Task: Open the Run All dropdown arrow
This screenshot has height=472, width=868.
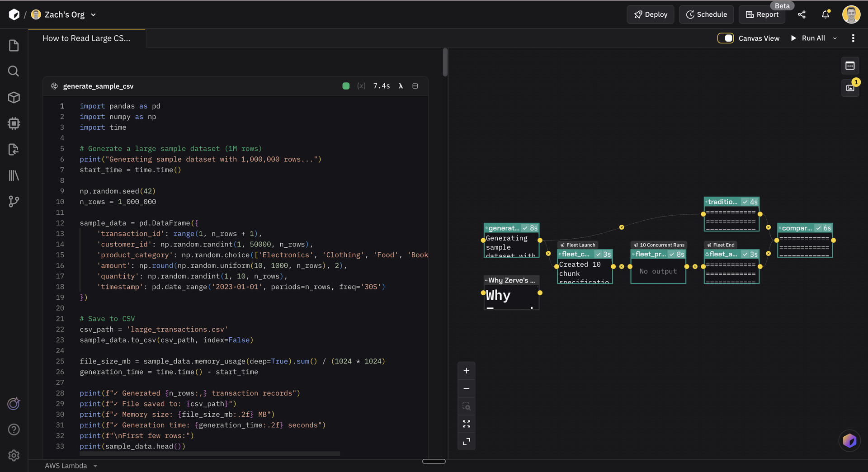Action: pyautogui.click(x=835, y=38)
